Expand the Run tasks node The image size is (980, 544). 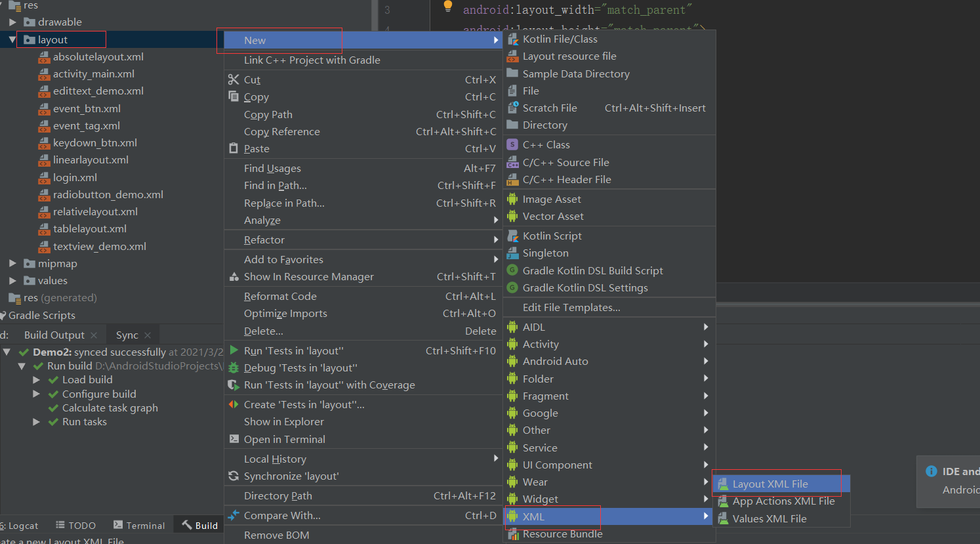pos(37,422)
